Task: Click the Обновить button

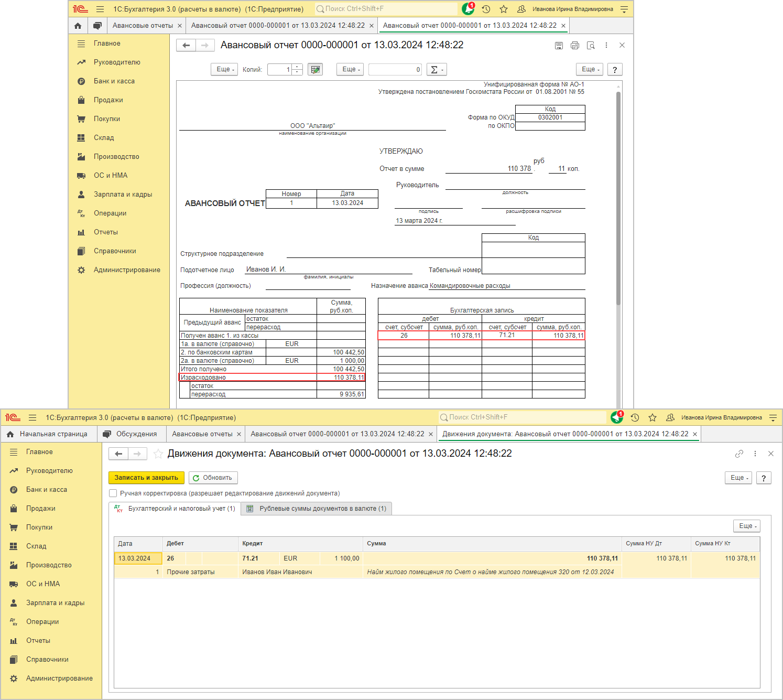Action: [213, 478]
